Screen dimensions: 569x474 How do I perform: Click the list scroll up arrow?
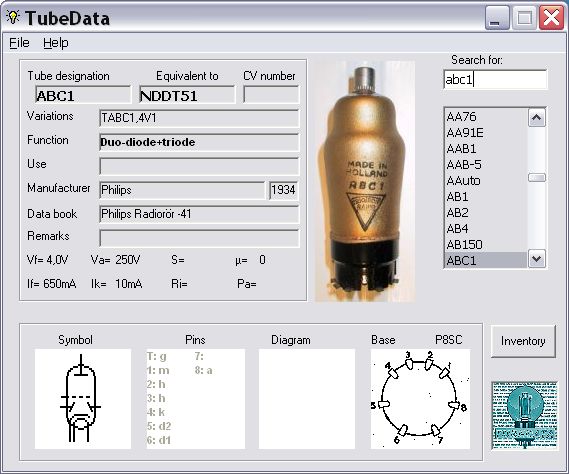[x=537, y=118]
